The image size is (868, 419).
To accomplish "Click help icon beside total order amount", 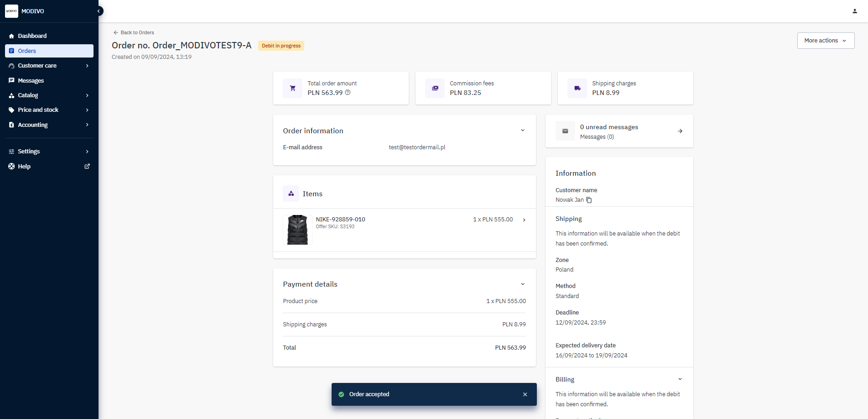I will [348, 93].
